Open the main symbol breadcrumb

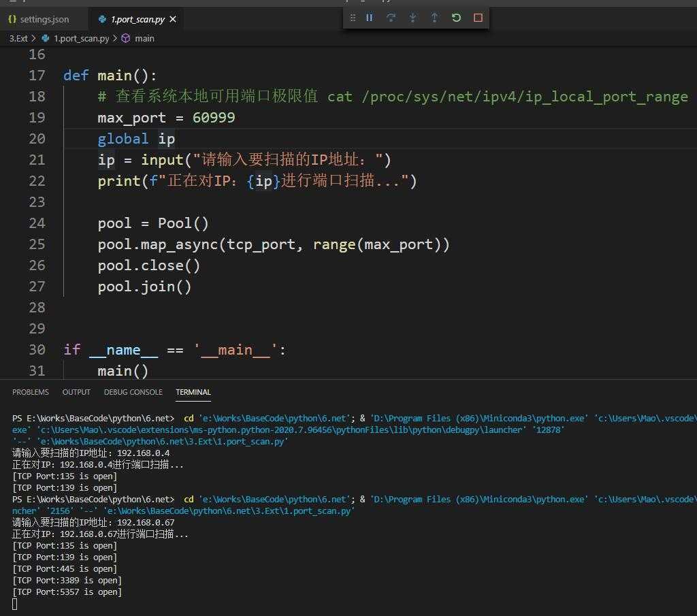[x=144, y=39]
